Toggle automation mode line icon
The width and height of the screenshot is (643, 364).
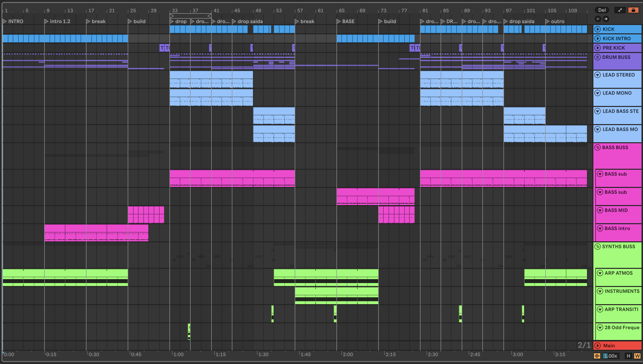click(620, 10)
